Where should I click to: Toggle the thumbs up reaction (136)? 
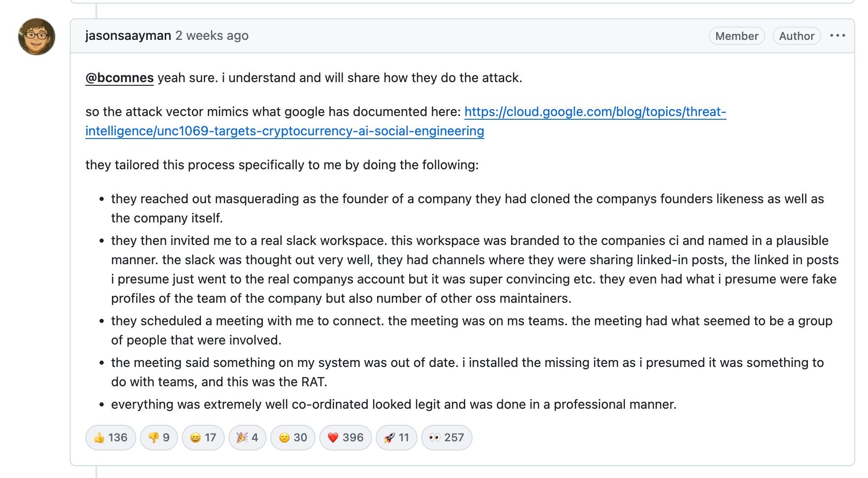111,438
